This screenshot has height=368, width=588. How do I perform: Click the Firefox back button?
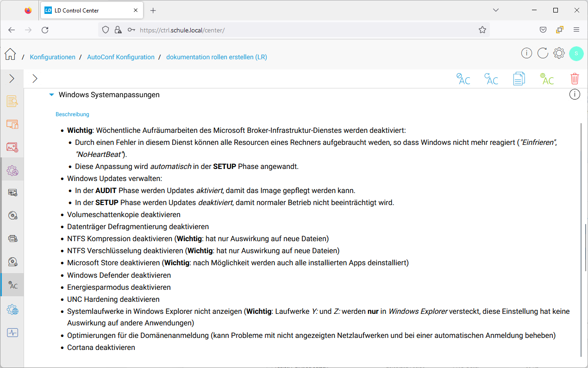(12, 30)
